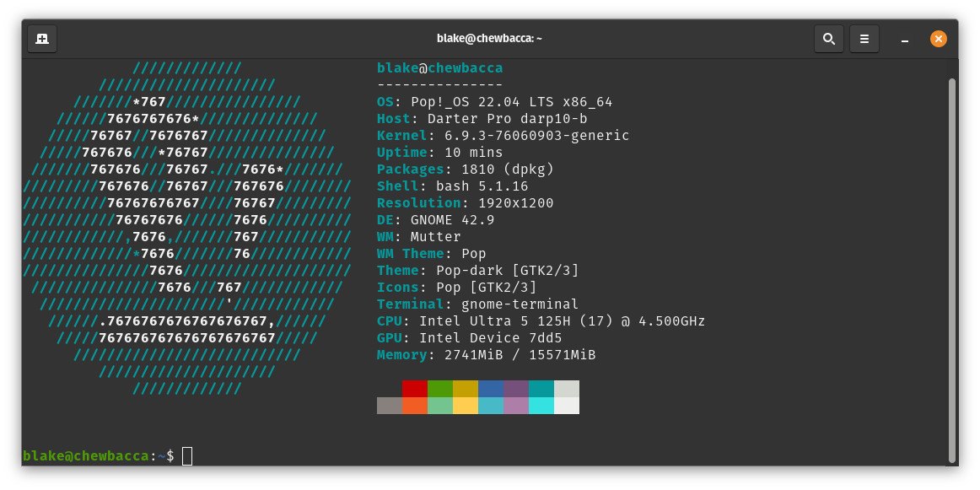Click the WM value Mutter
Viewport: 980px width, 490px height.
point(436,237)
